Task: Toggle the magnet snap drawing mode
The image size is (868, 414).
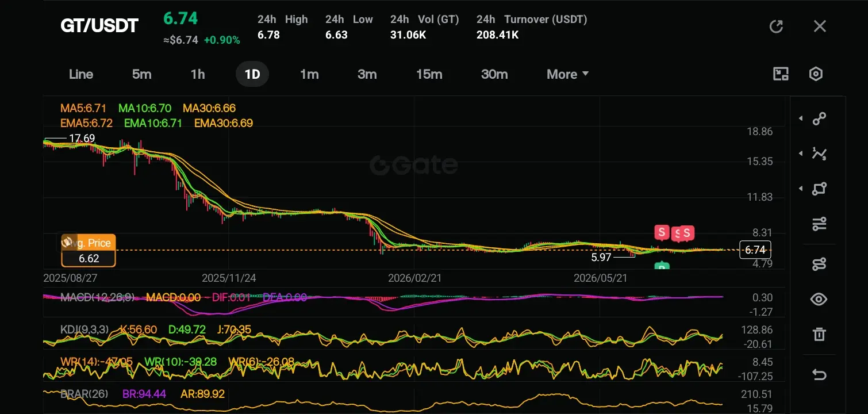Action: coord(819,264)
